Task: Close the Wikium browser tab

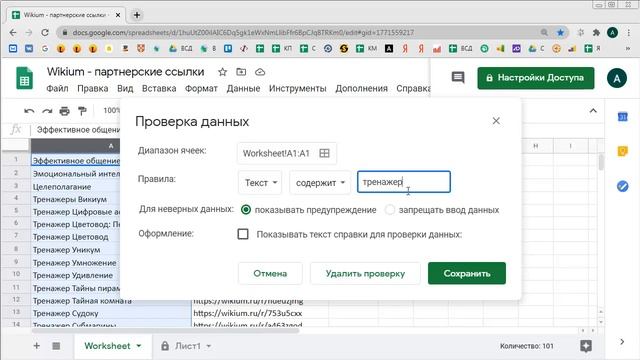Action: [x=118, y=15]
